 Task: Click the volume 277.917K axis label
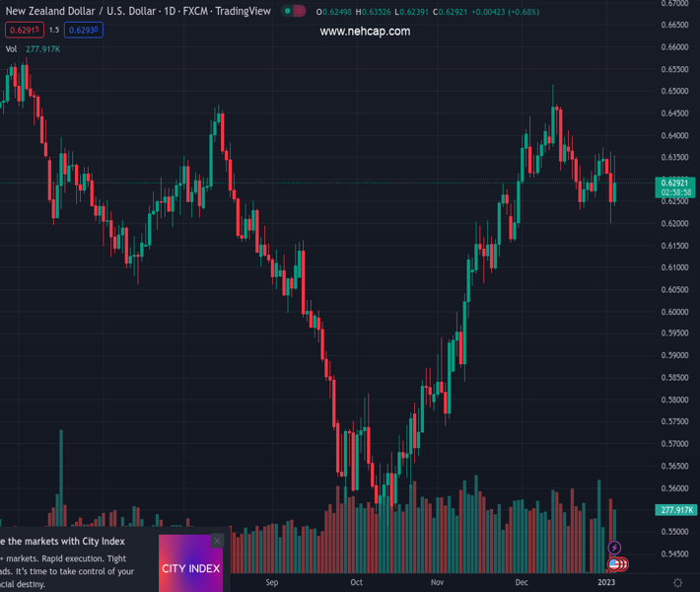675,509
